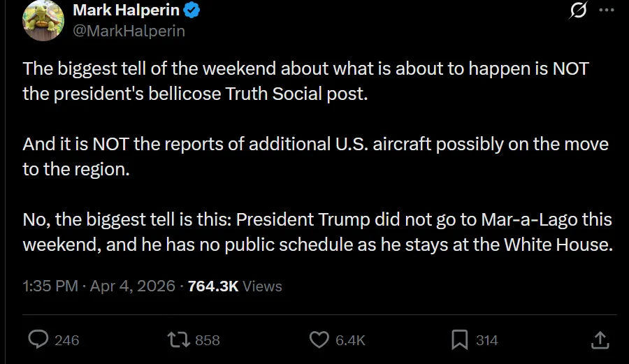Image resolution: width=629 pixels, height=364 pixels.
Task: Click the paragraph mentioning Truth Social post
Action: [x=306, y=81]
